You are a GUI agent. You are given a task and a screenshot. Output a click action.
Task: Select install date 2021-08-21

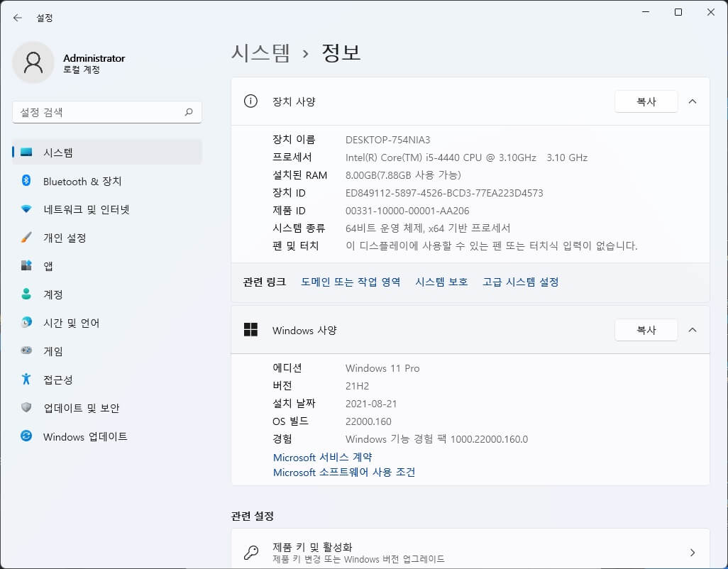pos(371,404)
